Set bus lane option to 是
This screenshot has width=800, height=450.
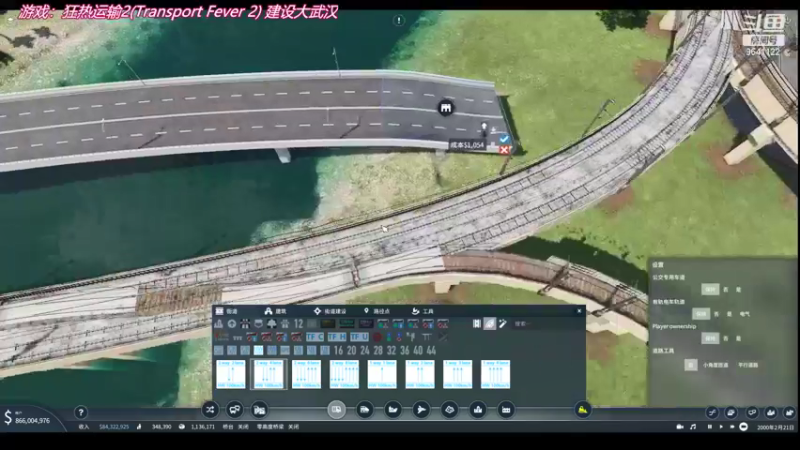coord(738,289)
